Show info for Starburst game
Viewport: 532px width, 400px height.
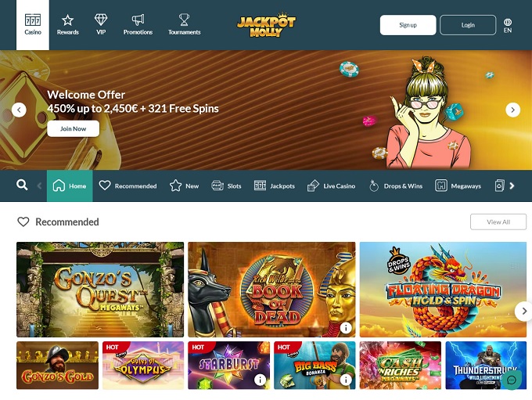click(260, 380)
